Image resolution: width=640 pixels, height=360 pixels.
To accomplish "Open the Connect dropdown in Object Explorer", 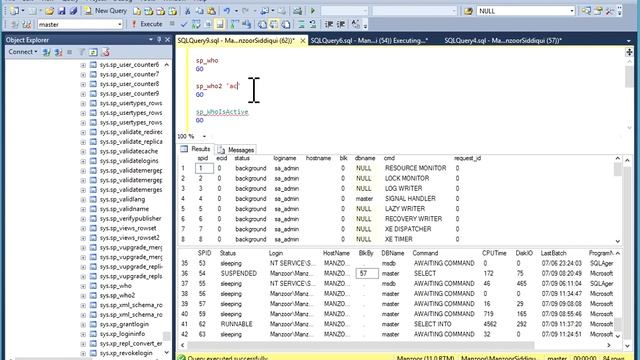I will click(23, 52).
